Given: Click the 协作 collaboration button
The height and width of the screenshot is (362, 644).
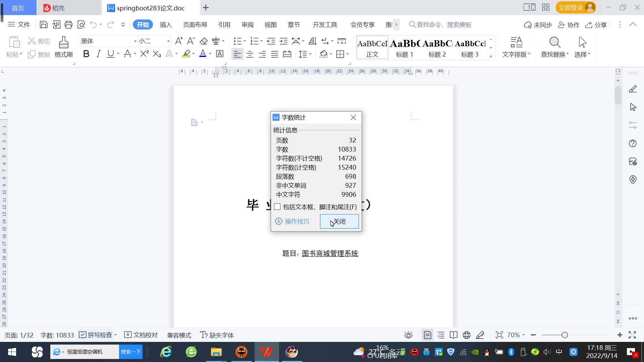Looking at the screenshot, I should (569, 25).
